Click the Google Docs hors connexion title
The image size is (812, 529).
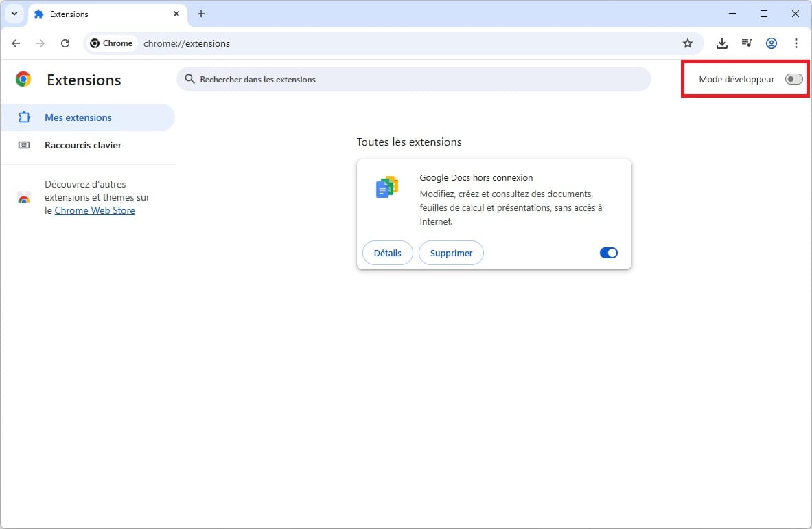pyautogui.click(x=476, y=178)
